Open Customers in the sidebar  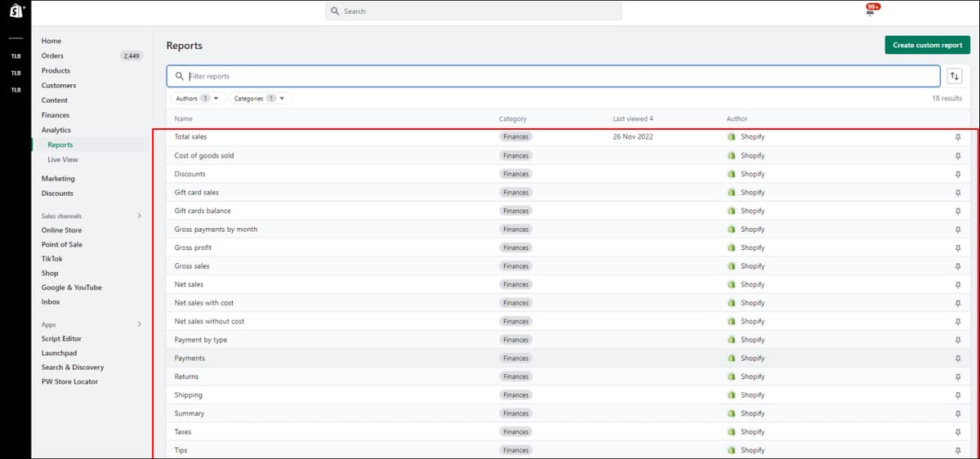(59, 85)
